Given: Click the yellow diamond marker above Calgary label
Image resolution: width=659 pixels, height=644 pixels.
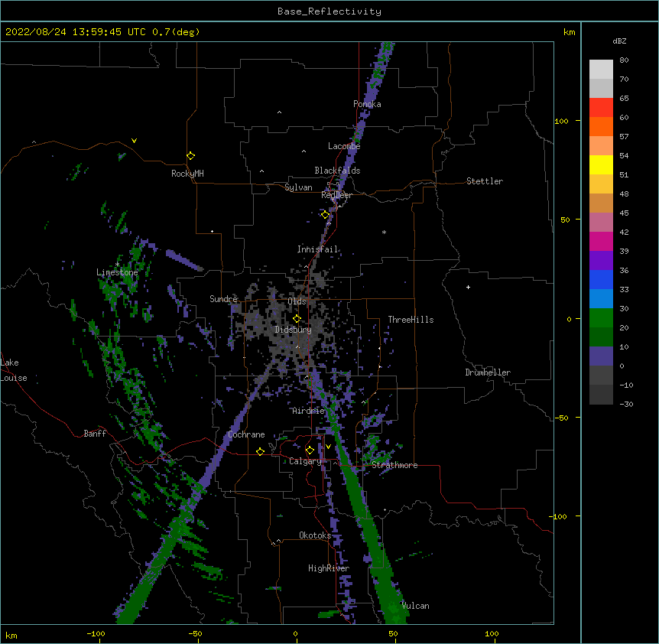Looking at the screenshot, I should (310, 450).
